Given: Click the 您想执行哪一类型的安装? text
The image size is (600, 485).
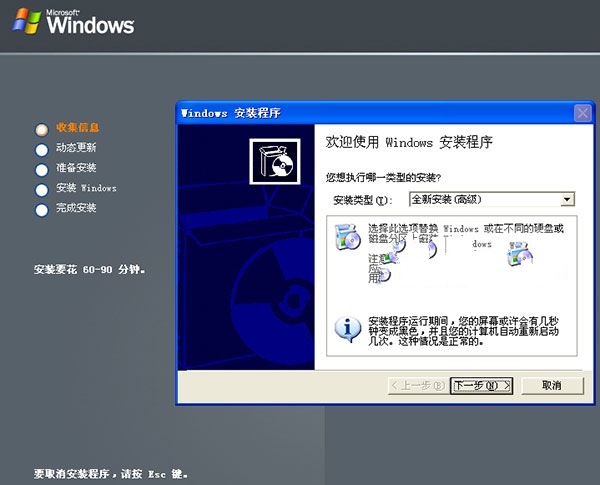Looking at the screenshot, I should pyautogui.click(x=383, y=178).
